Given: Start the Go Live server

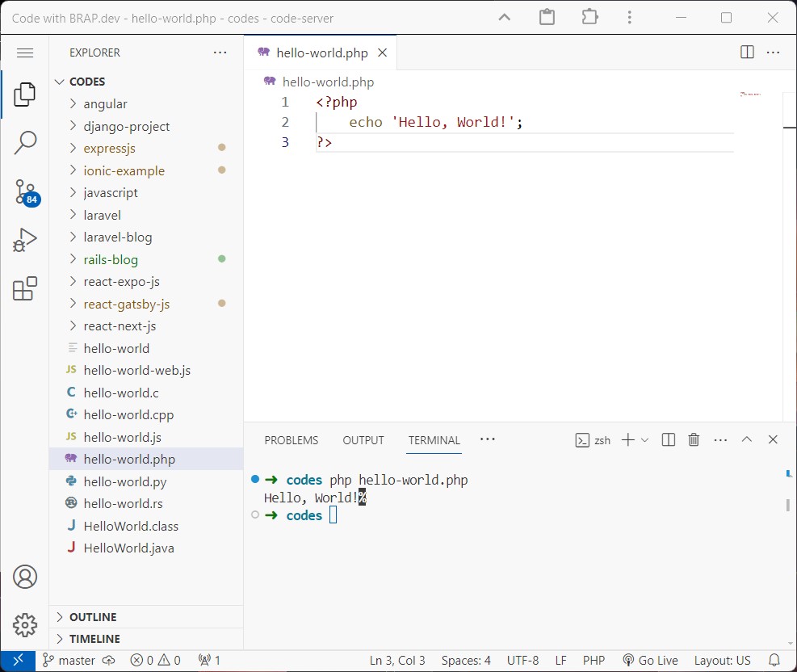Looking at the screenshot, I should (650, 660).
